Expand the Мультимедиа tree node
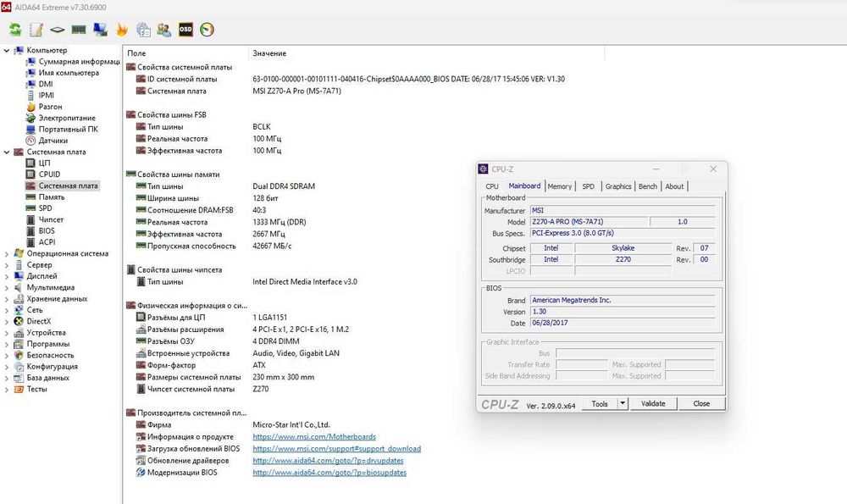Screen dimensions: 847x504 point(7,288)
